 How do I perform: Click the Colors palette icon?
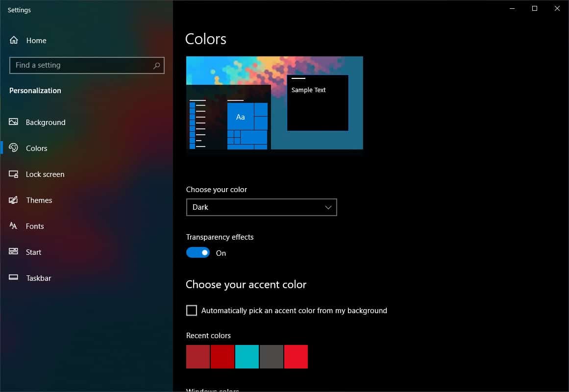(x=13, y=147)
